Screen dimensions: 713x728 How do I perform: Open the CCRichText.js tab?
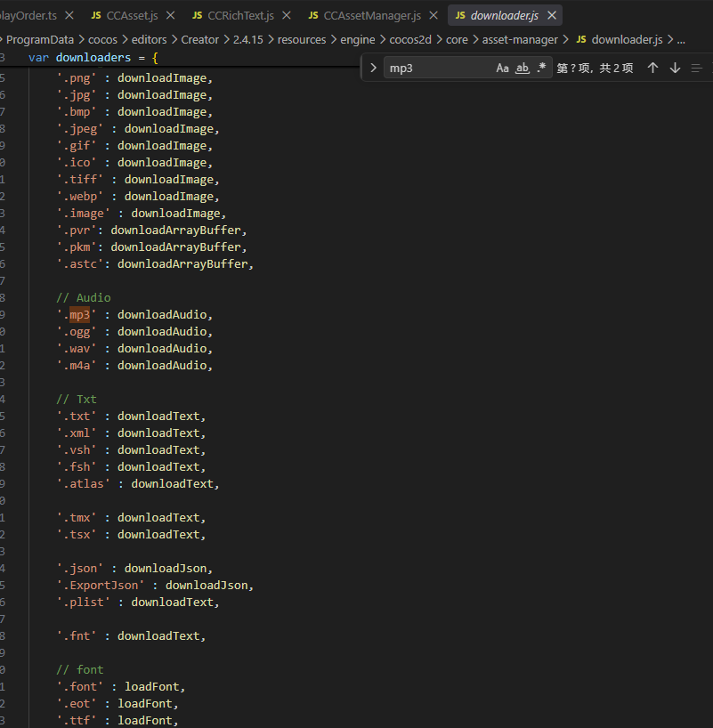233,15
